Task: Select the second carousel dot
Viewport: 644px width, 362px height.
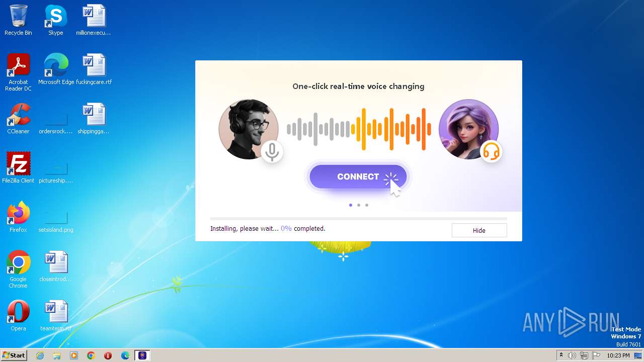Action: (359, 205)
